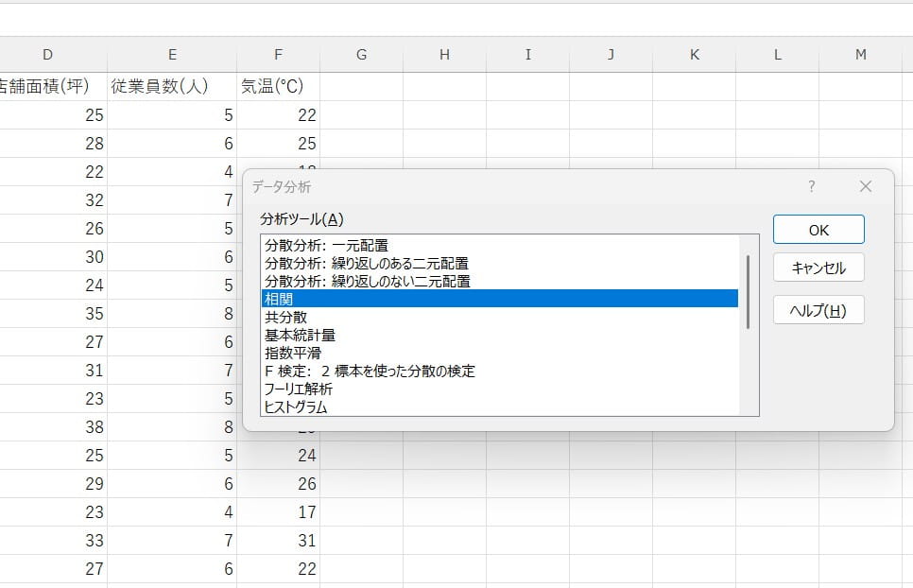Click the analysis tool list scrollbar
Image resolution: width=913 pixels, height=588 pixels.
tap(748, 291)
